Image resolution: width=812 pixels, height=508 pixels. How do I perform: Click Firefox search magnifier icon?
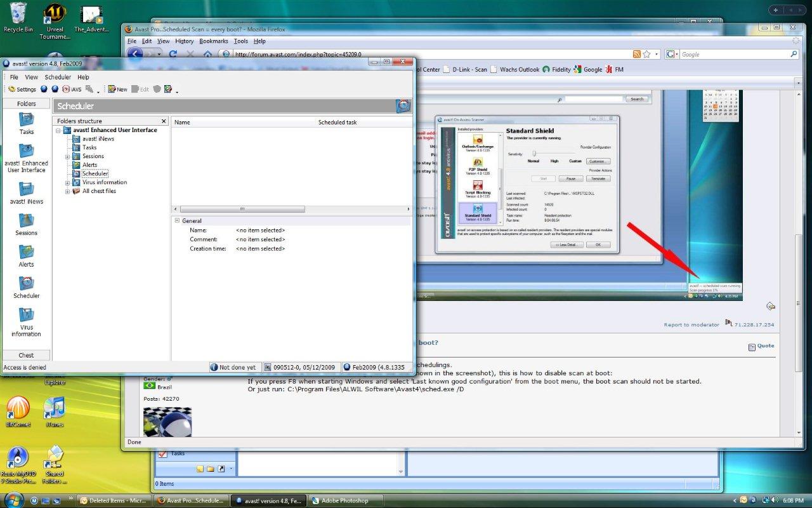tap(794, 55)
